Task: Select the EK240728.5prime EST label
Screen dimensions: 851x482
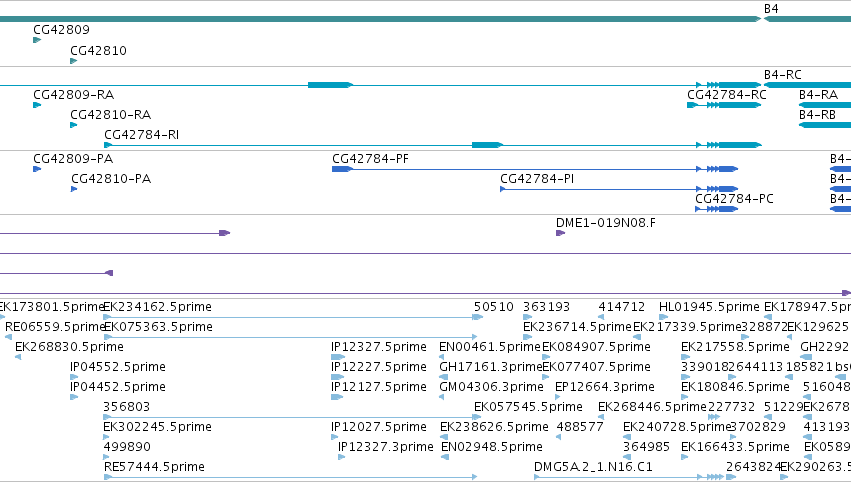Action: tap(677, 427)
